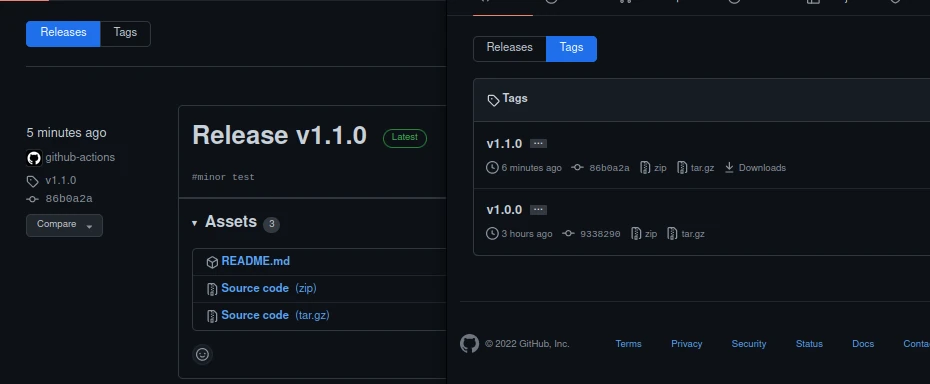The width and height of the screenshot is (930, 384).
Task: Click the tag icon beside v1.1.0 in sidebar
Action: pyautogui.click(x=32, y=181)
